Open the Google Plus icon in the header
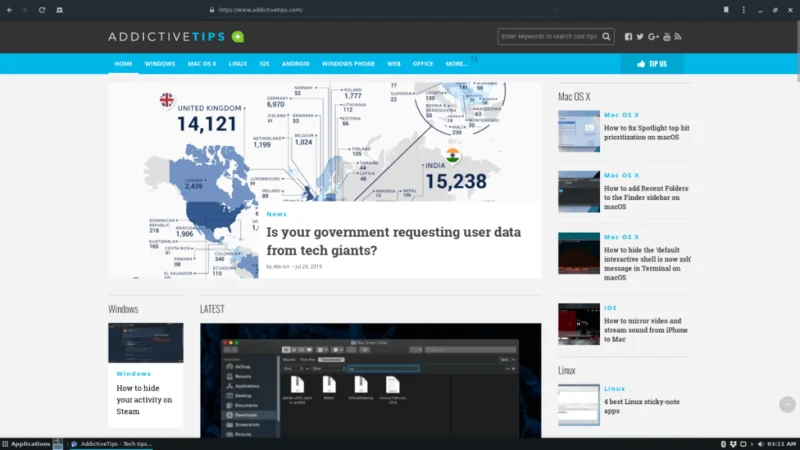The width and height of the screenshot is (800, 450). [x=653, y=37]
